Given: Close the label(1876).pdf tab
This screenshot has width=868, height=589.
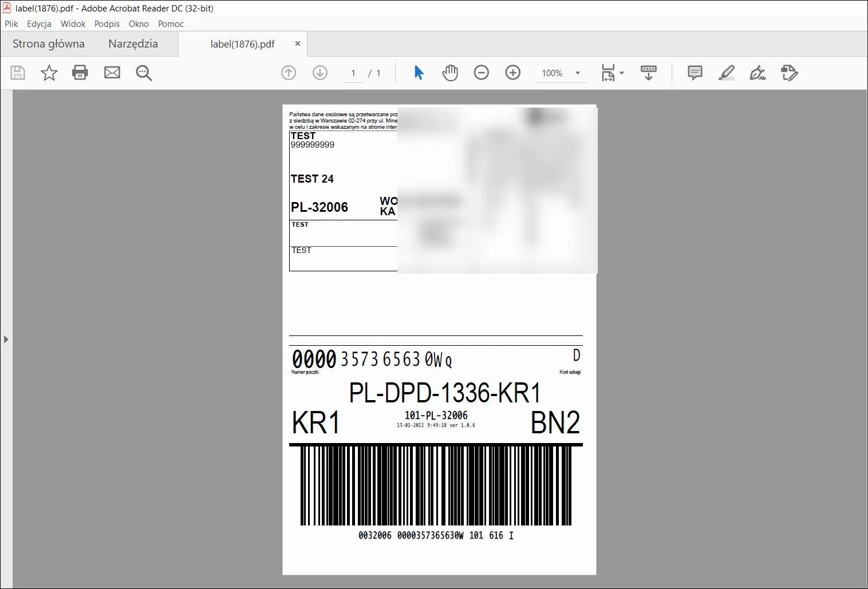Looking at the screenshot, I should (298, 44).
